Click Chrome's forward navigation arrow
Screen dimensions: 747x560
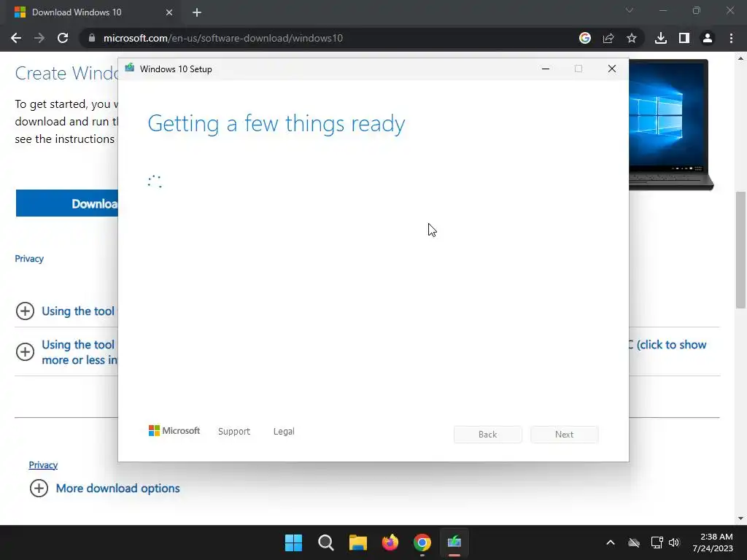[x=39, y=38]
